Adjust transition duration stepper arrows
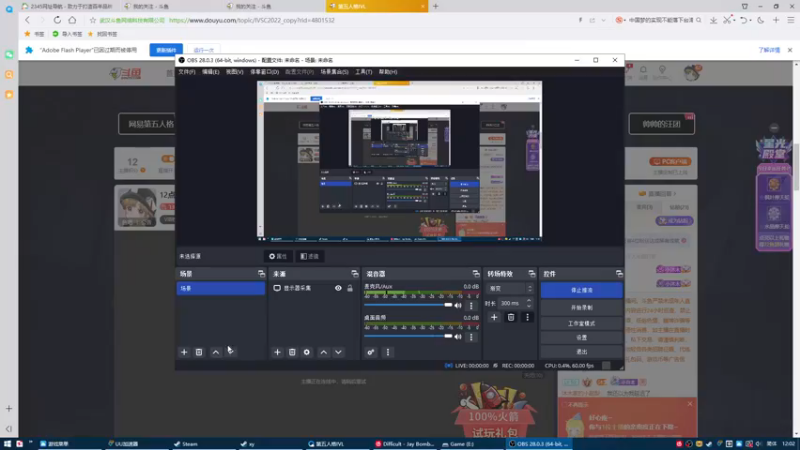 click(x=529, y=303)
